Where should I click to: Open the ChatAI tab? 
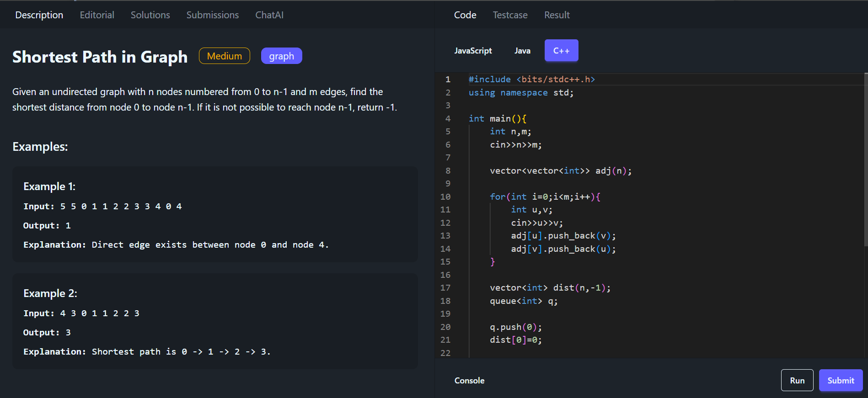click(x=269, y=15)
